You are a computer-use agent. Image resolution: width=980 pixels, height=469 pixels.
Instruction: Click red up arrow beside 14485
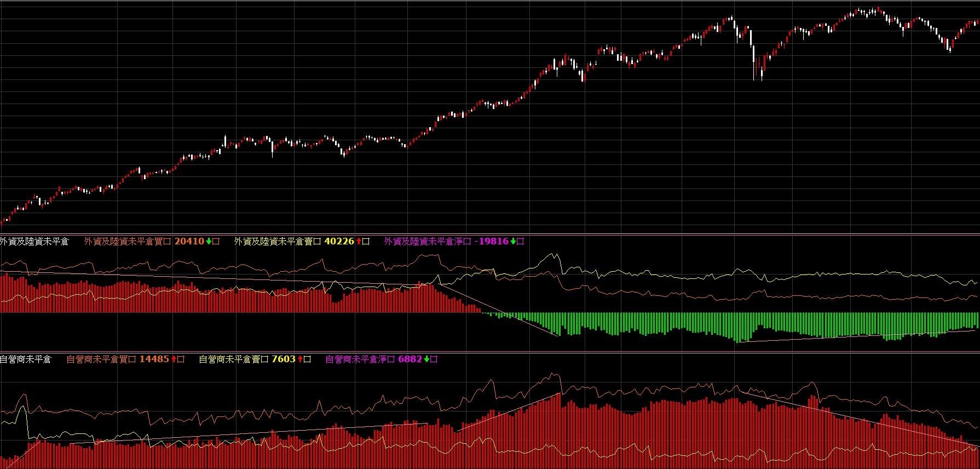[x=174, y=359]
